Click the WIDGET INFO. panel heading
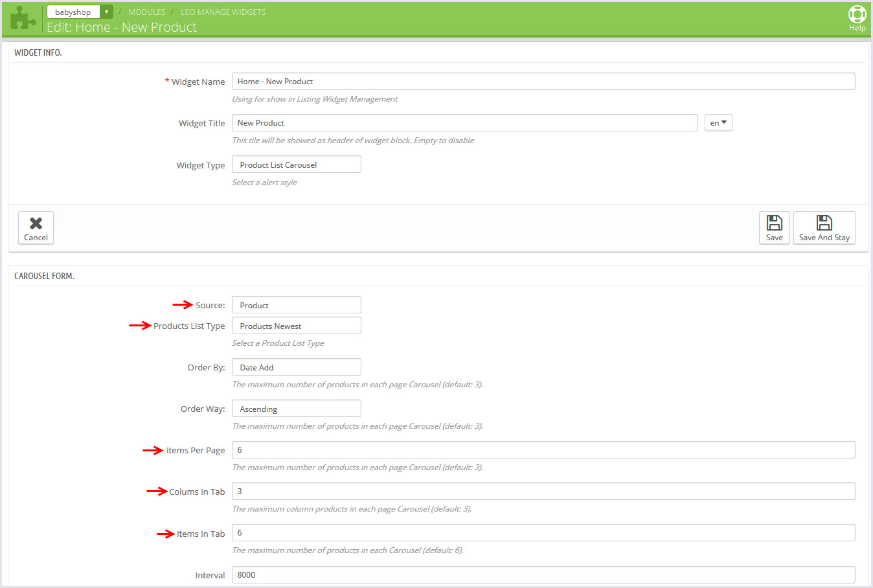 click(x=38, y=52)
